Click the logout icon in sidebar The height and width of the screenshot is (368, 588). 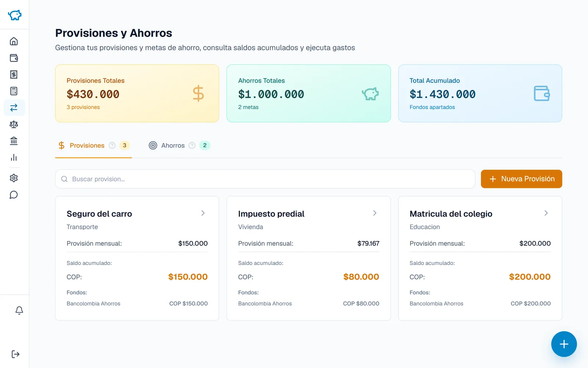[15, 354]
